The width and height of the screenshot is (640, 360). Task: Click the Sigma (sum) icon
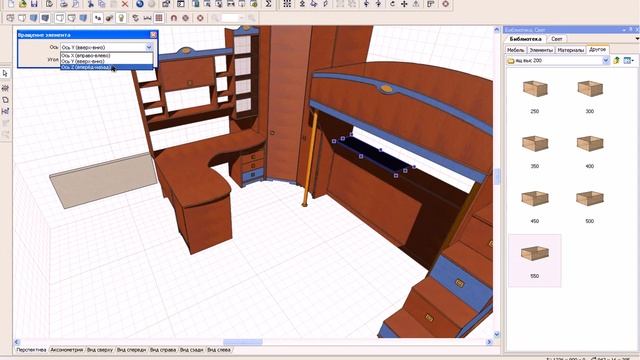click(268, 4)
